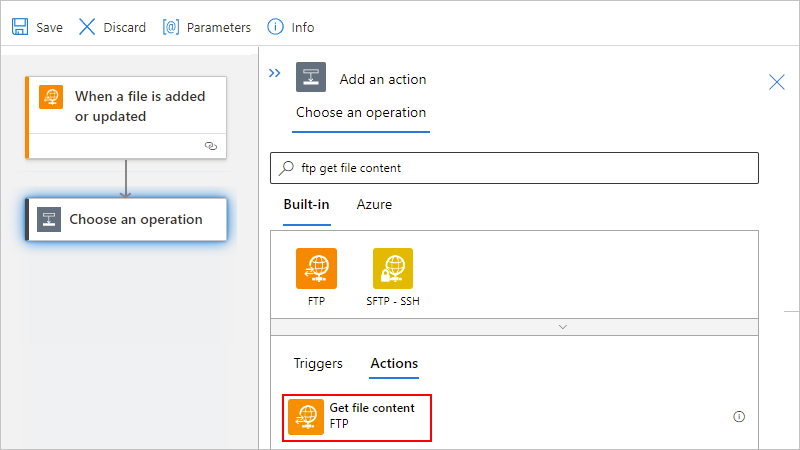This screenshot has height=450, width=800.
Task: Switch to the Azure tab
Action: [x=374, y=205]
